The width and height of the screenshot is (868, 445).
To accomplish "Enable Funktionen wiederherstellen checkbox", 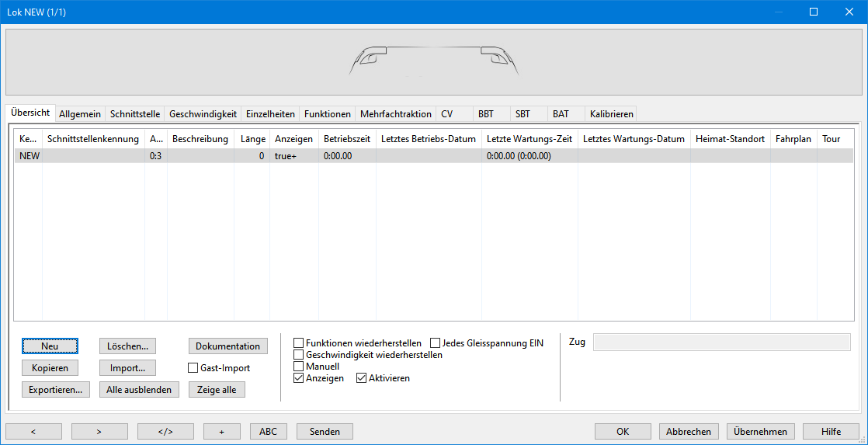I will coord(299,343).
